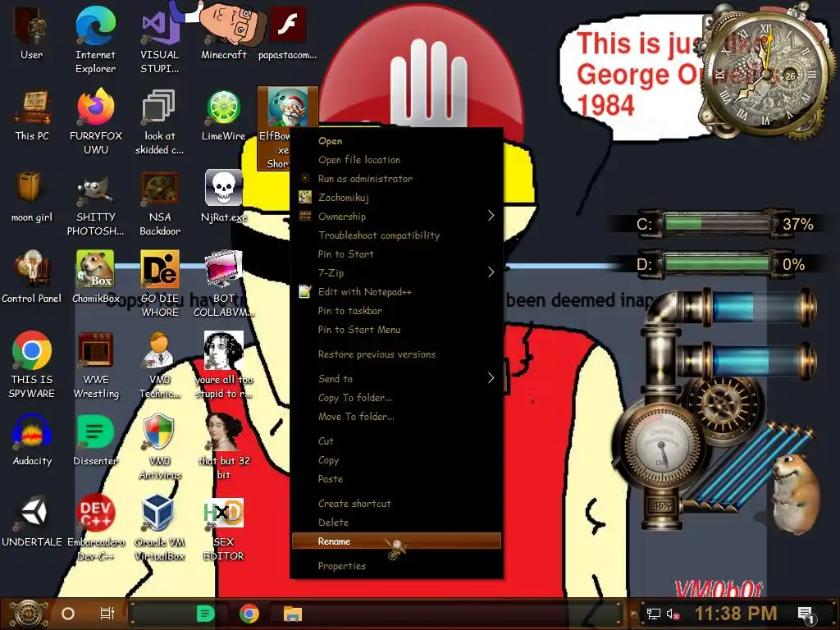Click the steampunk Start button
The image size is (840, 630).
coord(28,614)
